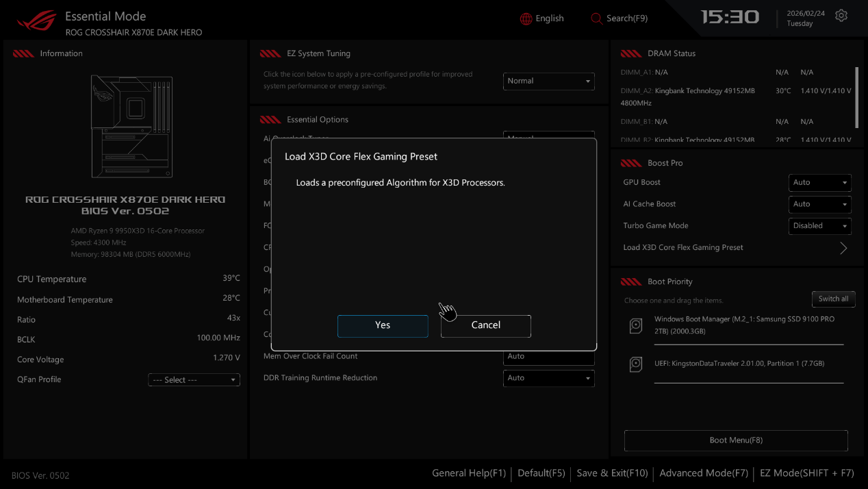Choose Save & Exit(F10)
Screen dimensions: 868x489
[612, 473]
